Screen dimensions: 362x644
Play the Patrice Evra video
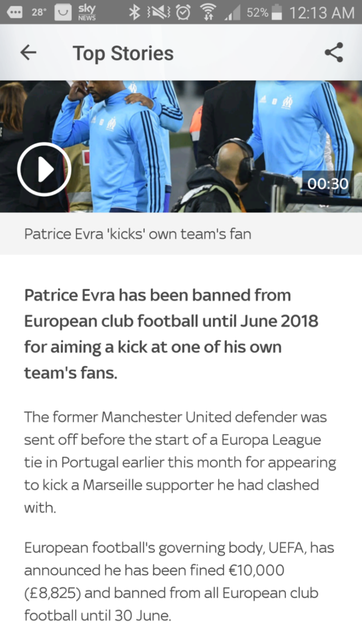44,169
